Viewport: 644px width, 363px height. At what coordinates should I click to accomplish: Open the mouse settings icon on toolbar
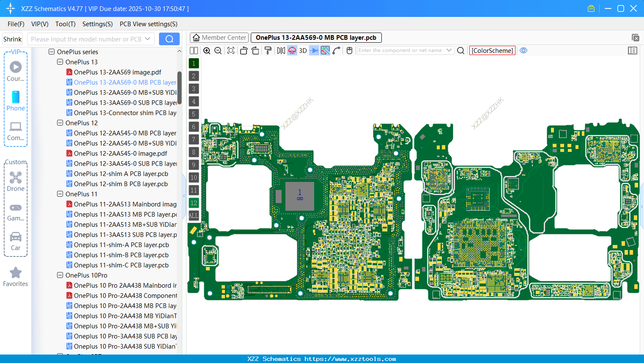click(x=349, y=50)
